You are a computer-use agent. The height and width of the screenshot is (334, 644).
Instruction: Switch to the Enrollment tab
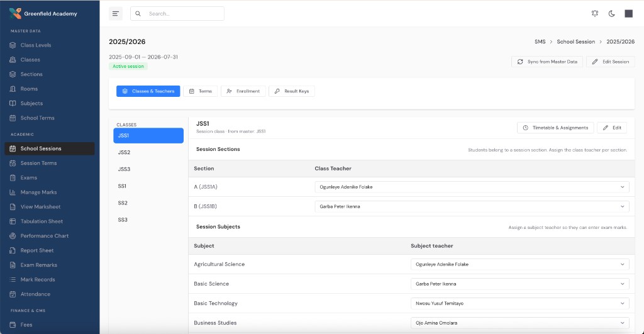click(243, 91)
